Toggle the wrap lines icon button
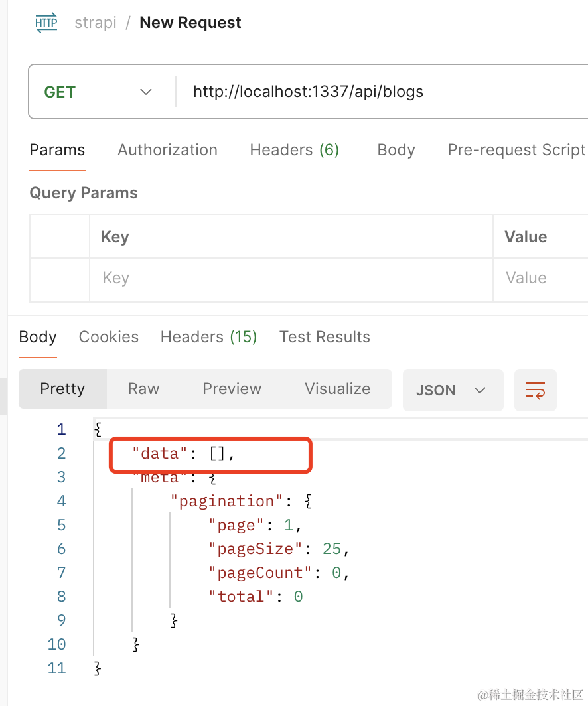This screenshot has width=588, height=706. (536, 390)
